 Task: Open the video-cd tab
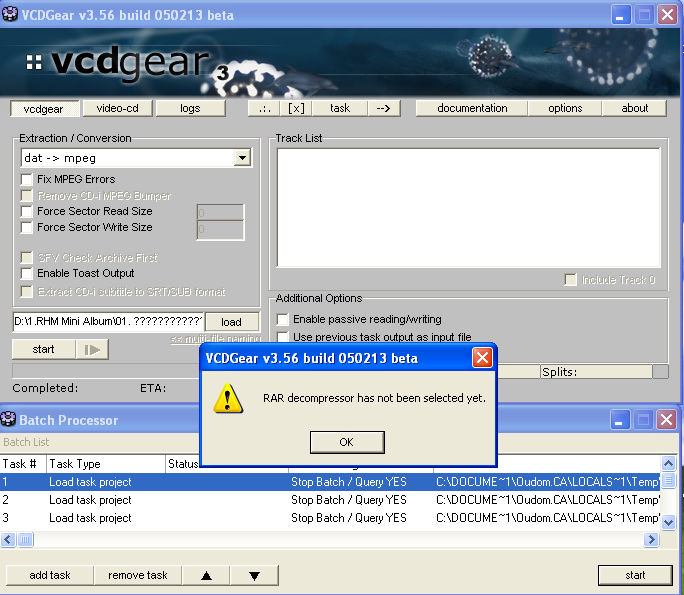117,108
